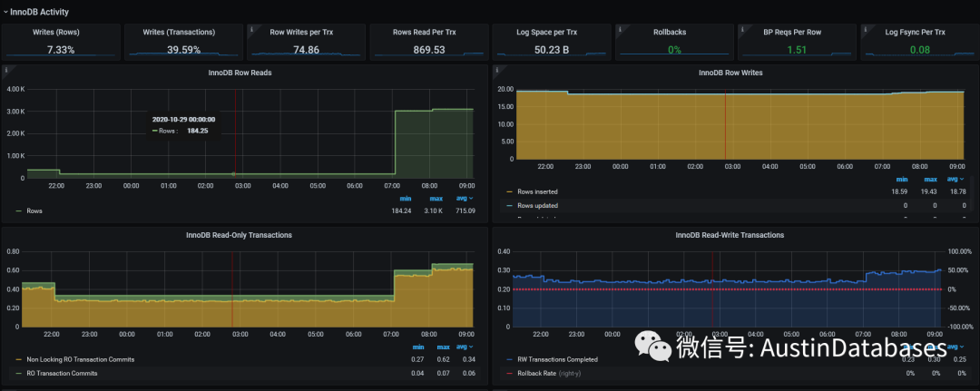980x391 pixels.
Task: Toggle the Rows updated legend label
Action: click(537, 206)
